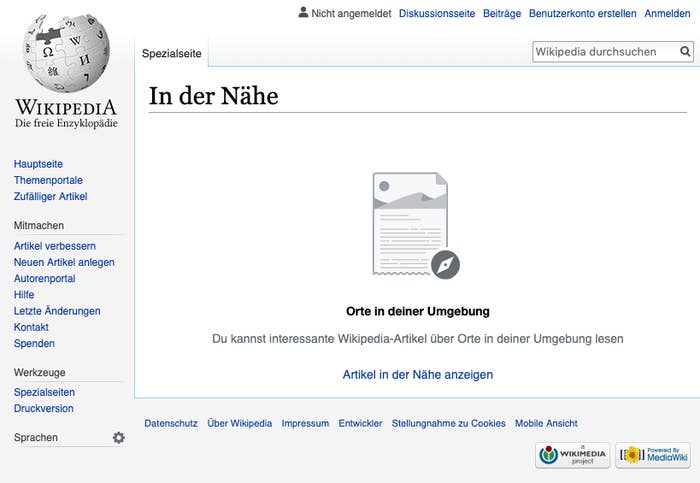The image size is (700, 483).
Task: Open Zufälliger Artikel
Action: (x=50, y=196)
